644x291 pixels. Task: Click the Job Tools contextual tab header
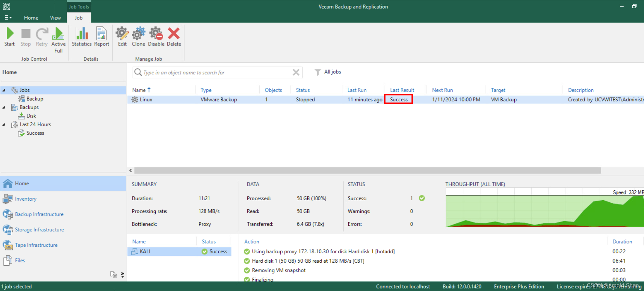(79, 7)
